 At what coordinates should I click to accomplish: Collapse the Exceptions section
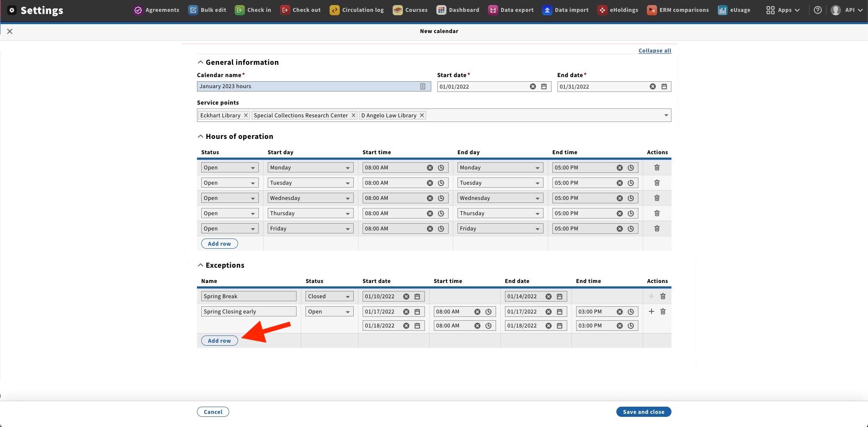pos(221,265)
